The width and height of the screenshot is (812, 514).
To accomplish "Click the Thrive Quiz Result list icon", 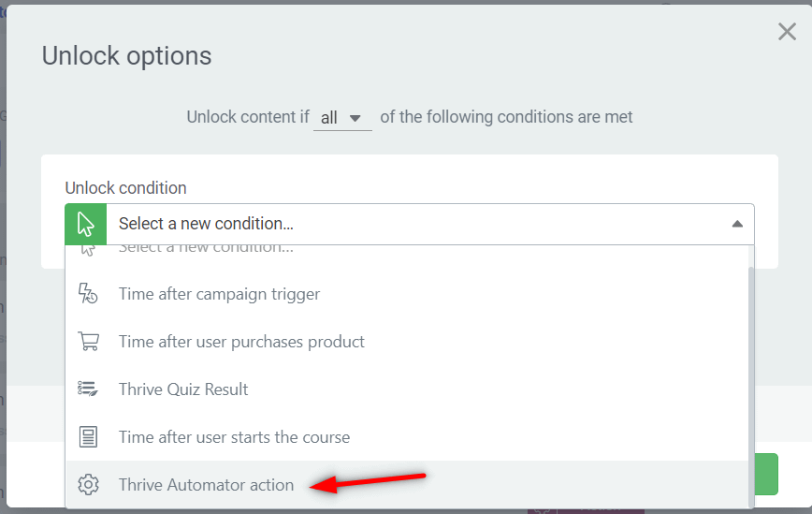I will tap(88, 389).
